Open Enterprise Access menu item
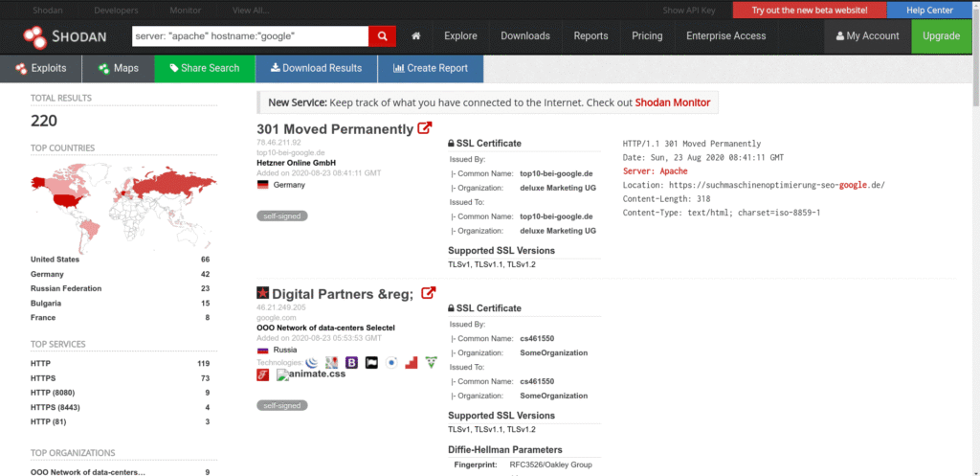The image size is (980, 476). click(x=725, y=36)
